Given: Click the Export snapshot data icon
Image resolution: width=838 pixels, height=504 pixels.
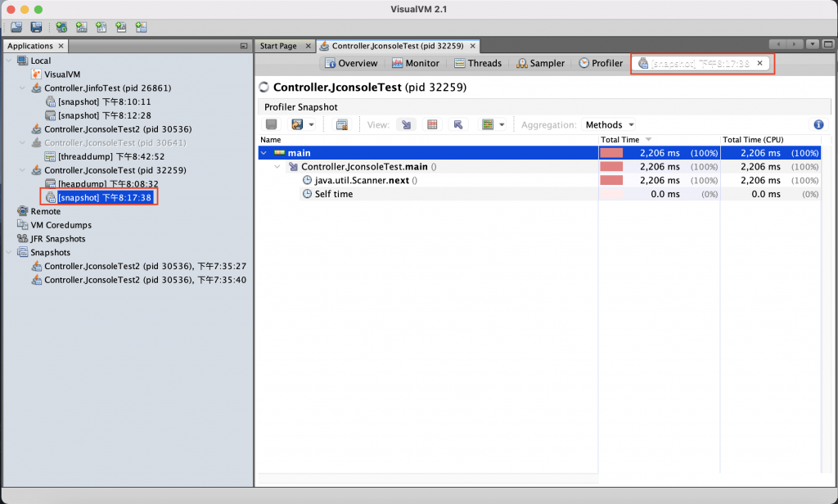Looking at the screenshot, I should tap(297, 124).
